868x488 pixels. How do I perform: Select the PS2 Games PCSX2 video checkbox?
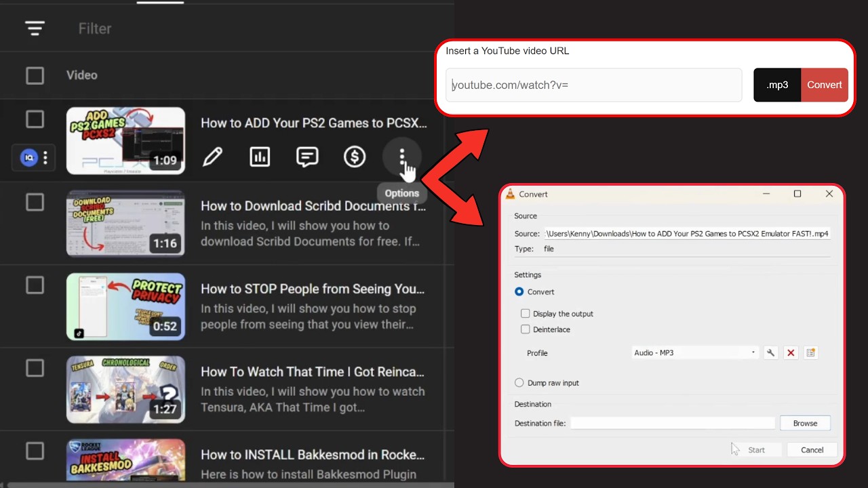(x=35, y=119)
